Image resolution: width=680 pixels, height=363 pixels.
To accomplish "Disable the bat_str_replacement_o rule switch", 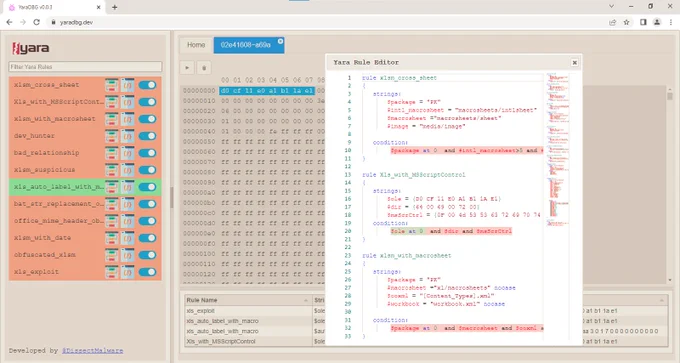I will click(147, 204).
